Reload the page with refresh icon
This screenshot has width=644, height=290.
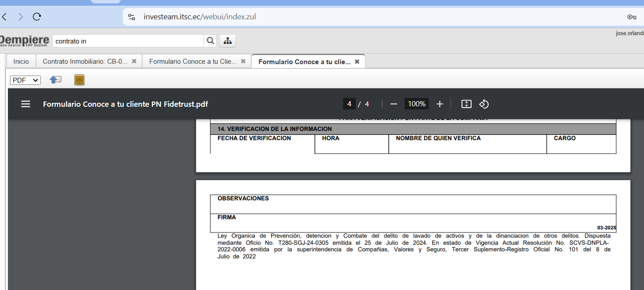pos(37,17)
